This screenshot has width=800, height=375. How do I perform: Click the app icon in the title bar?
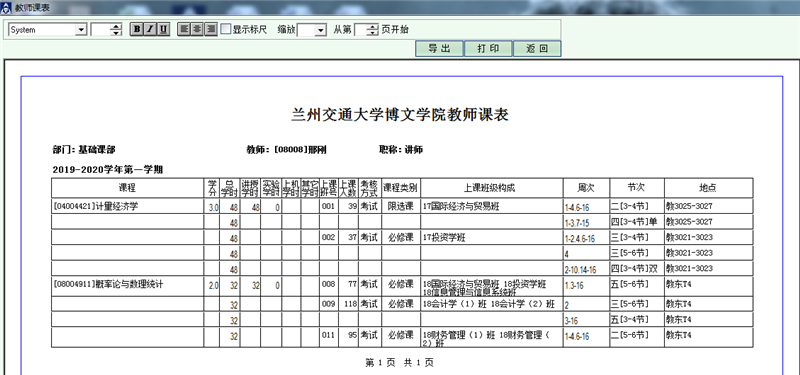click(6, 8)
